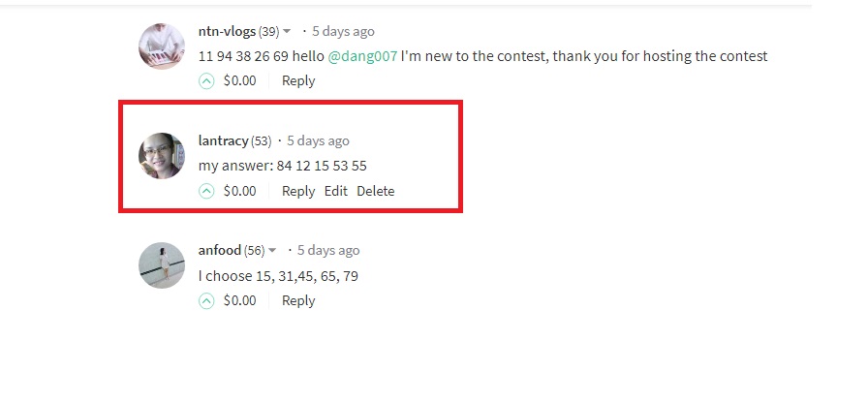
Task: Click ntn-vlogs comment timestamp
Action: [x=343, y=32]
